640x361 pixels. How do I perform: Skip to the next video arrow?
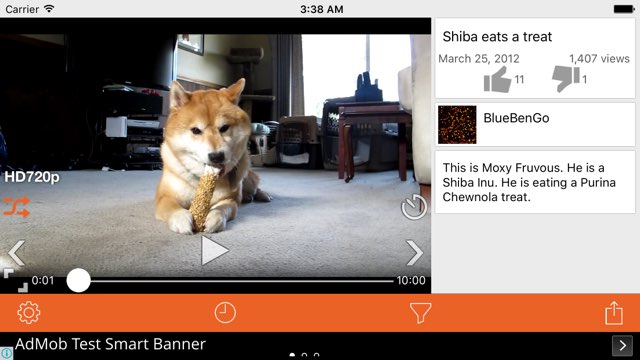(415, 253)
